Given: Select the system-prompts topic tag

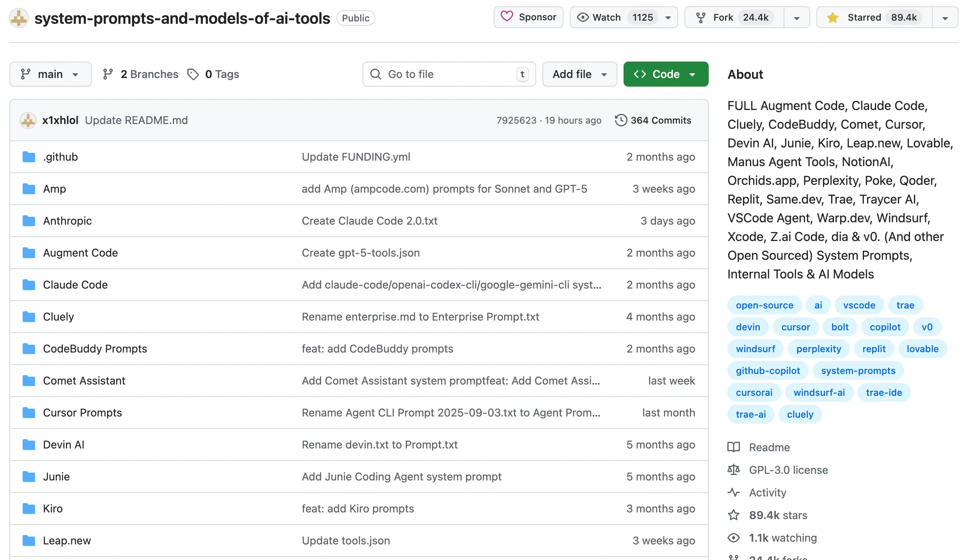Looking at the screenshot, I should click(x=858, y=370).
